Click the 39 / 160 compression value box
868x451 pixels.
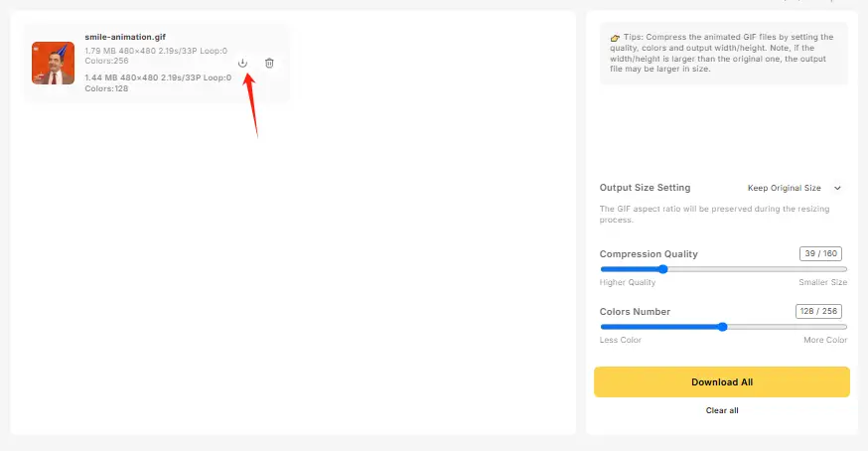pyautogui.click(x=820, y=253)
